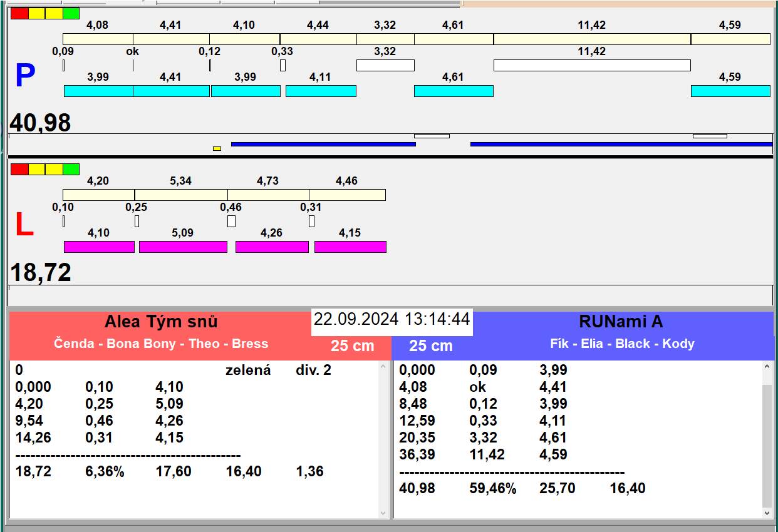778x532 pixels.
Task: Select the RUNami A team header
Action: [620, 322]
